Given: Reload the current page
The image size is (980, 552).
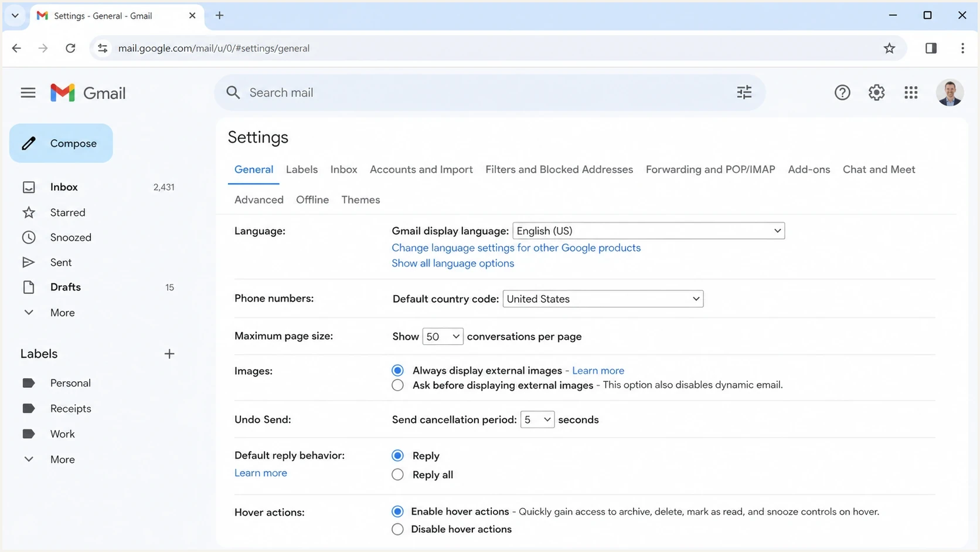Looking at the screenshot, I should [x=70, y=48].
